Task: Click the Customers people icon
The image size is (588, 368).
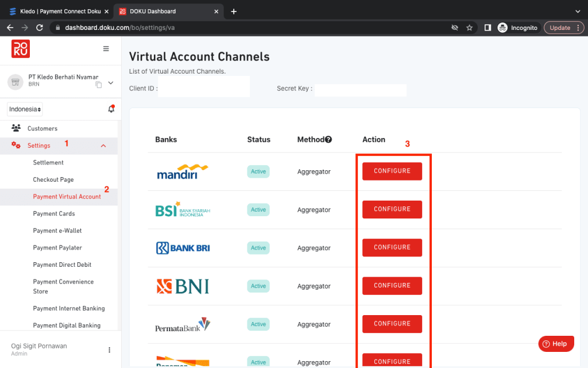Action: [16, 128]
